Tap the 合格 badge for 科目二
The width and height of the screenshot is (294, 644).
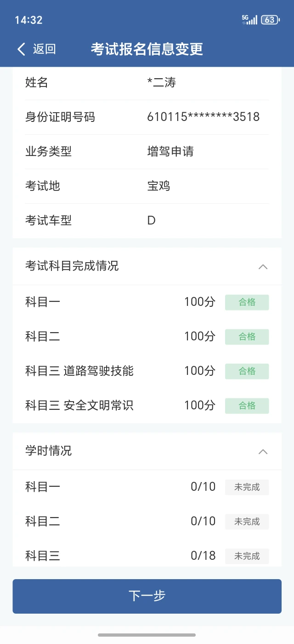pos(247,337)
